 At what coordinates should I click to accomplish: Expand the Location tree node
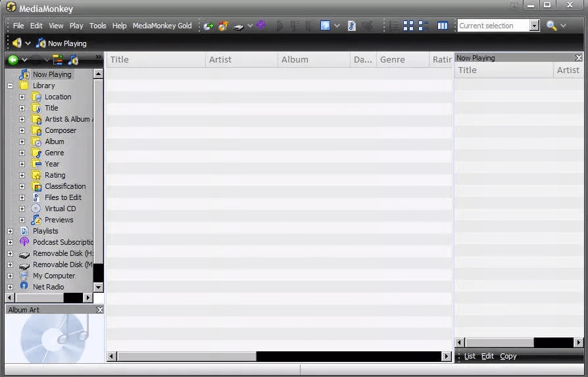click(x=22, y=97)
